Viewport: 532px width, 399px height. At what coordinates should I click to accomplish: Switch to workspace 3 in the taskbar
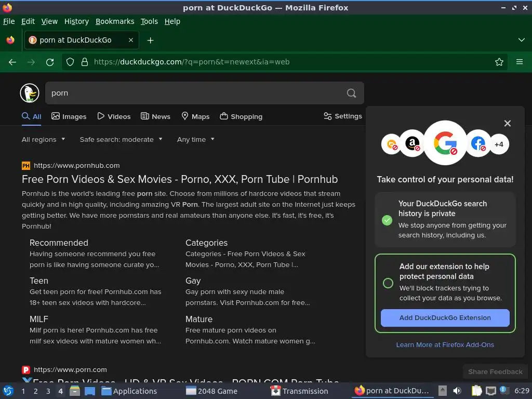pos(48,391)
